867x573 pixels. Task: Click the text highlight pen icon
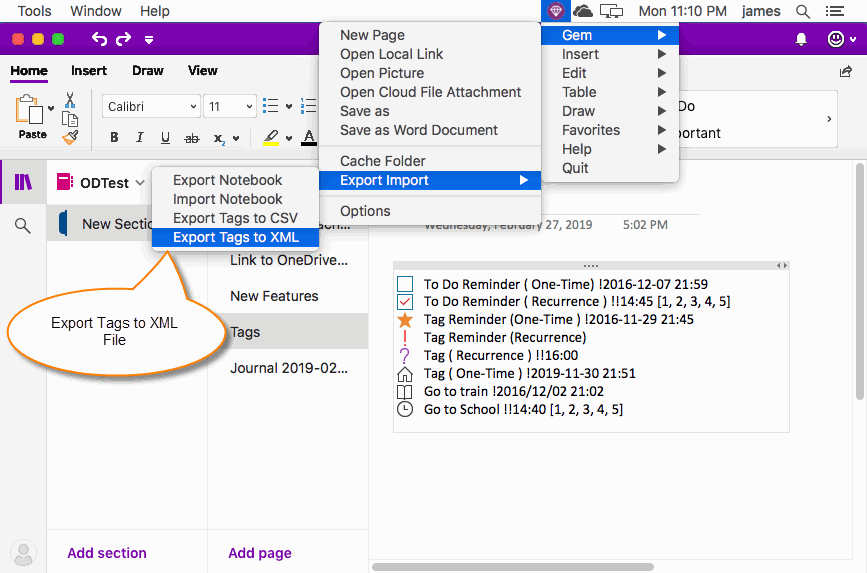pyautogui.click(x=270, y=137)
